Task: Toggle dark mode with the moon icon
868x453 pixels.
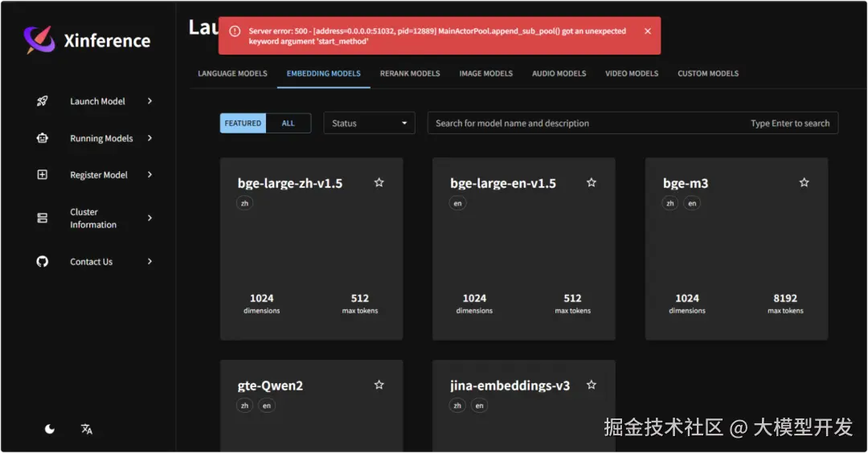Action: (49, 429)
